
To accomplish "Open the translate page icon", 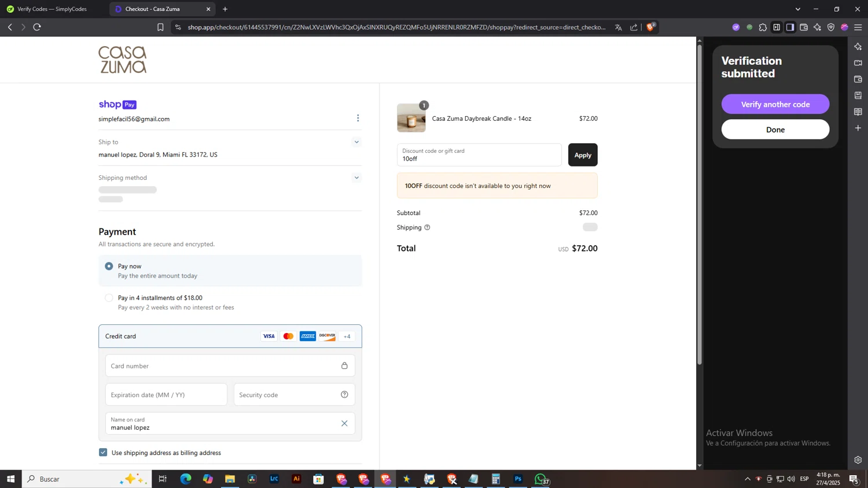I will tap(619, 27).
